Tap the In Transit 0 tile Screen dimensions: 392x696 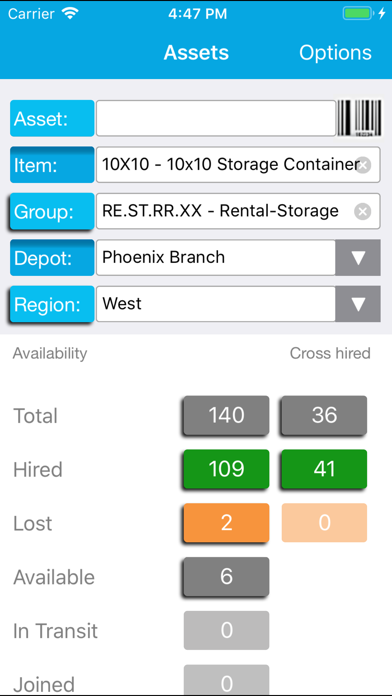[226, 630]
